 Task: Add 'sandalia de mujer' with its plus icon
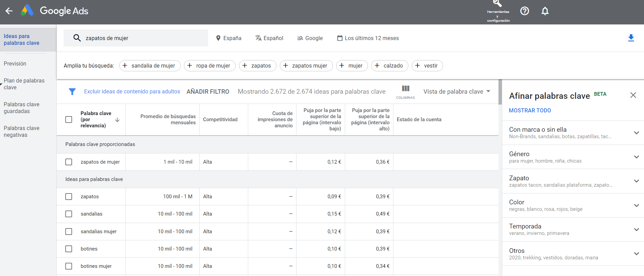pyautogui.click(x=125, y=66)
